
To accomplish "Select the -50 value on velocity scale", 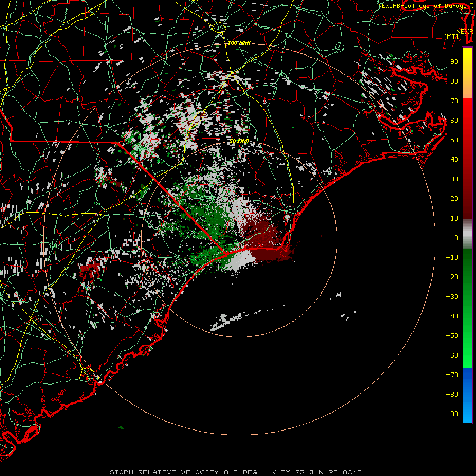I will 452,336.
